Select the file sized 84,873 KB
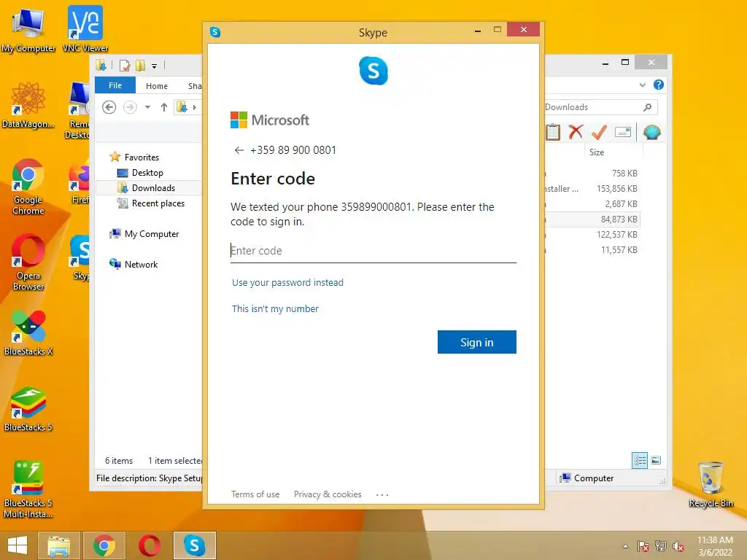Screen dimensions: 747x560 [x=619, y=219]
